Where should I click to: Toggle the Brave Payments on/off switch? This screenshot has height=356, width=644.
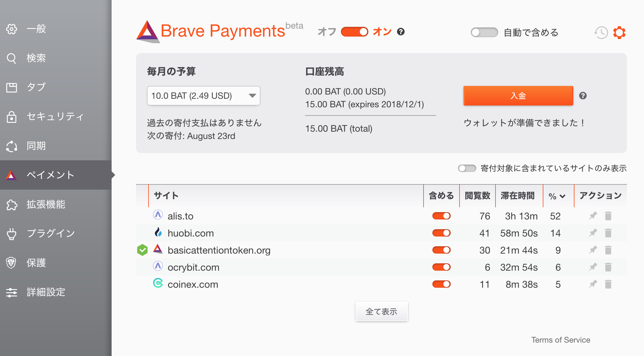click(x=354, y=32)
